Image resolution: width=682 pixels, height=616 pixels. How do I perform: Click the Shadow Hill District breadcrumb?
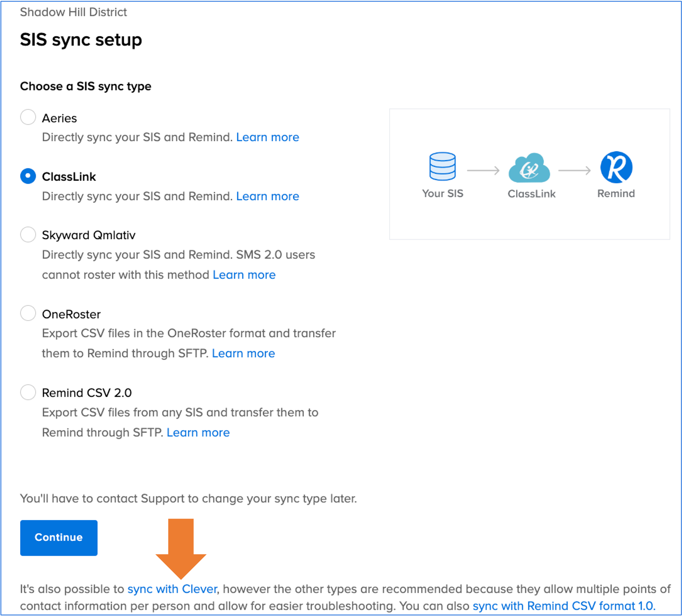coord(73,12)
